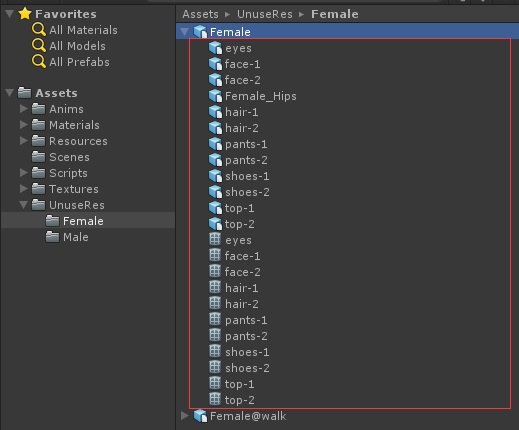Click the Favorites star icon
The width and height of the screenshot is (519, 430).
pyautogui.click(x=25, y=14)
